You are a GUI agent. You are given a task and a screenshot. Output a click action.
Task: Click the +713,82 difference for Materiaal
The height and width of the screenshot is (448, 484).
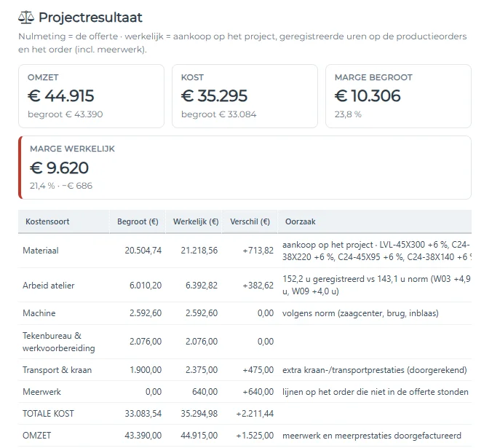[x=258, y=251]
